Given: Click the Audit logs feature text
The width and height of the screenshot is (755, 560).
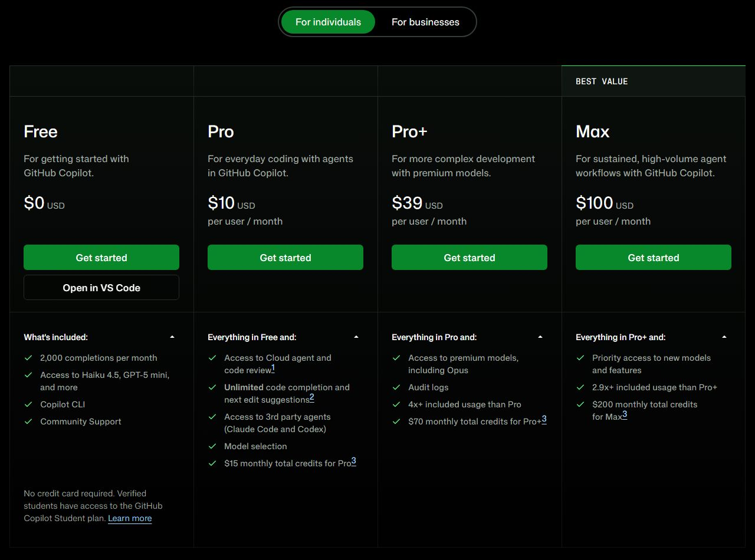Looking at the screenshot, I should (x=428, y=387).
